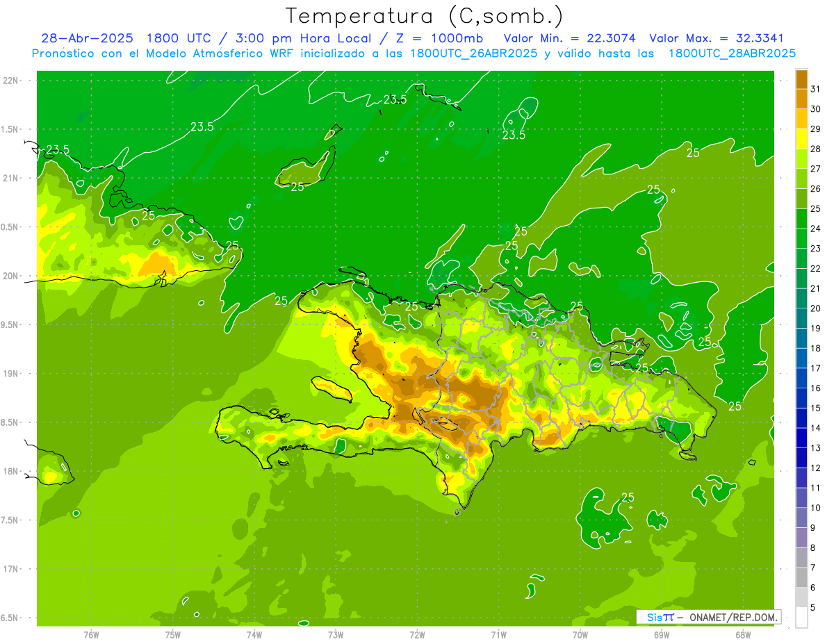Click the '72W' longitude axis label

pos(417,635)
